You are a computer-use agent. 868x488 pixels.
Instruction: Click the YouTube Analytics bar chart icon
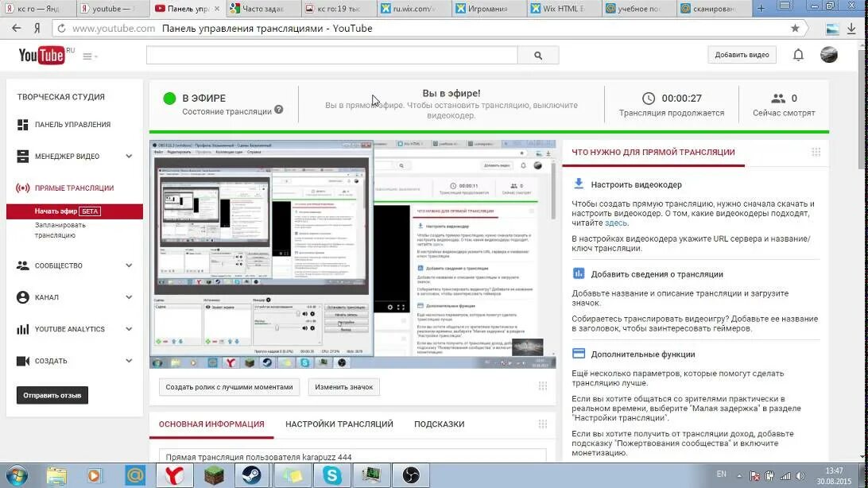click(23, 329)
